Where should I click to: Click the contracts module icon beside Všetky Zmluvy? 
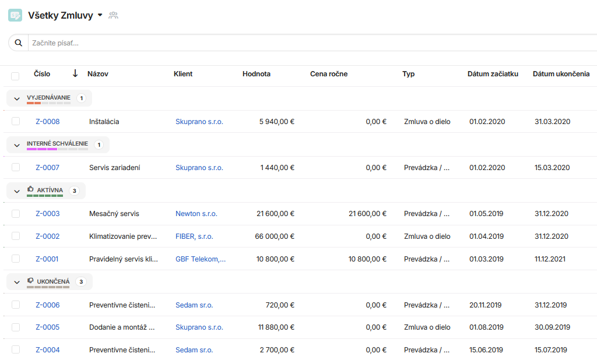click(x=15, y=15)
